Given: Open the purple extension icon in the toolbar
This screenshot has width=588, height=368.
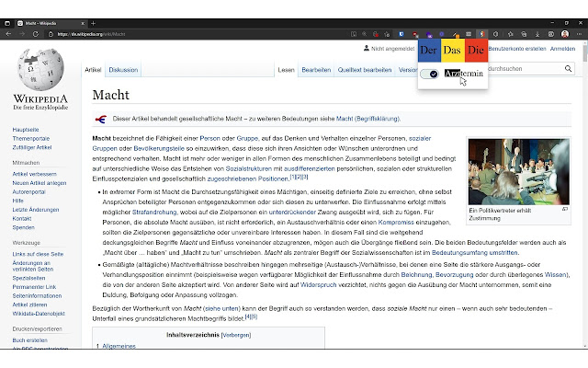Looking at the screenshot, I should pos(429,35).
